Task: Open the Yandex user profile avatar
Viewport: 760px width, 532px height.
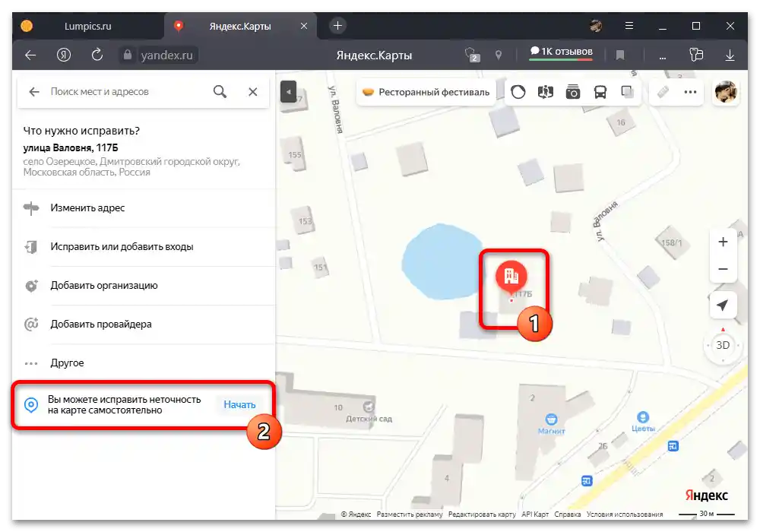Action: 726,92
